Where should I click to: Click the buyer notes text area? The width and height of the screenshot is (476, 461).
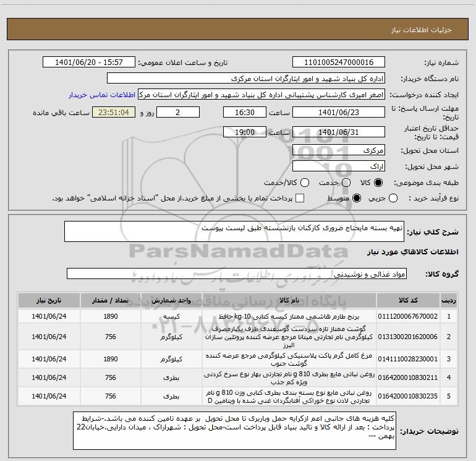[234, 431]
